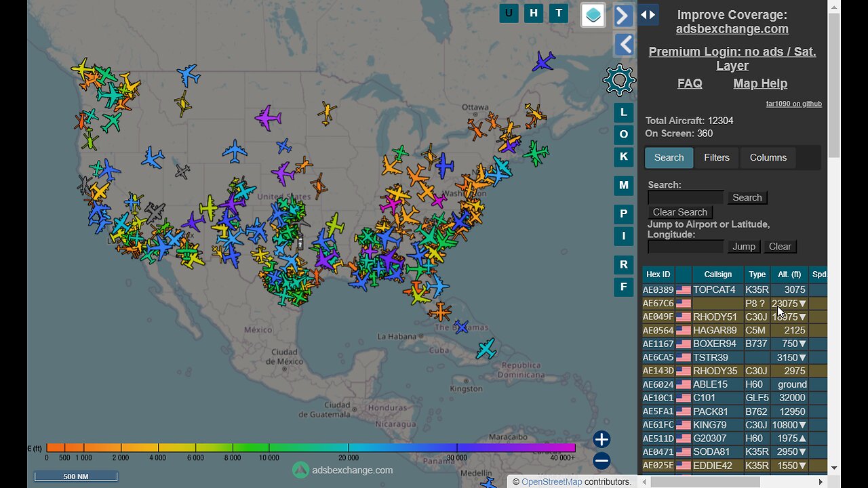868x488 pixels.
Task: Click the R button on map
Action: click(624, 264)
